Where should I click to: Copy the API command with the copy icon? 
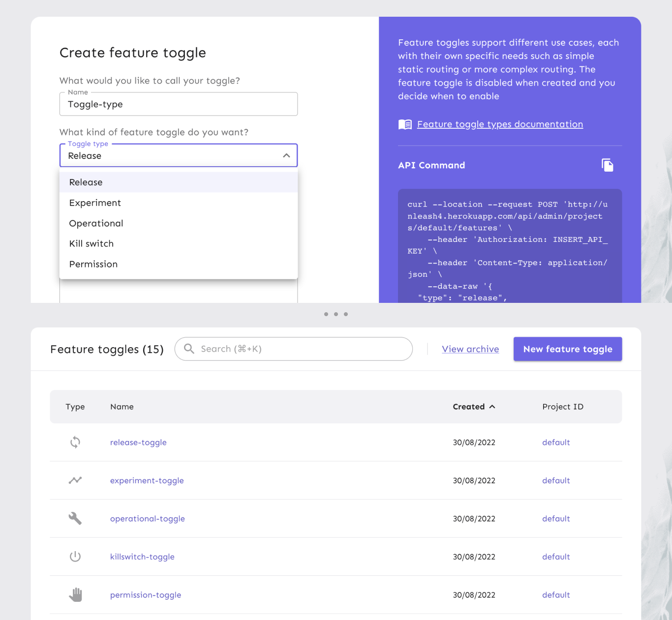click(608, 165)
